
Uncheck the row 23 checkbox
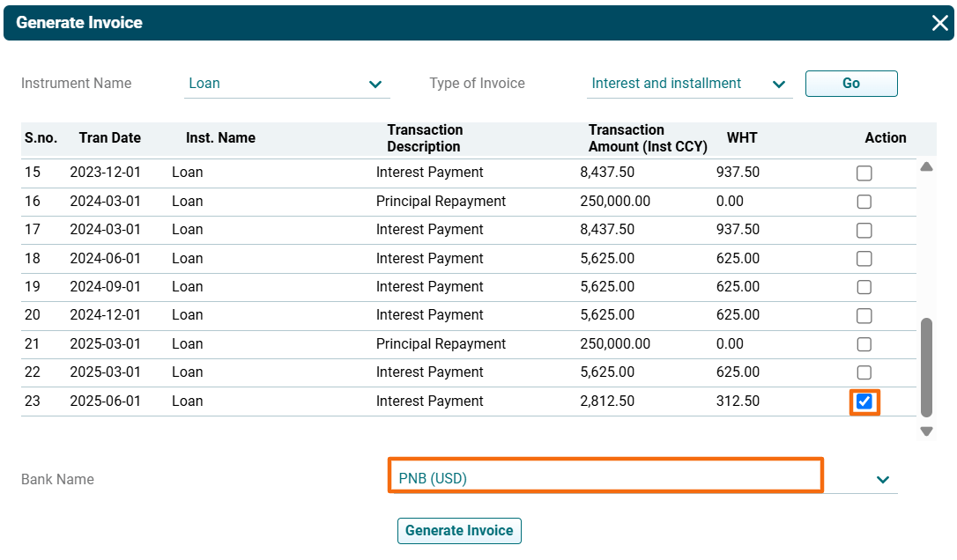864,402
